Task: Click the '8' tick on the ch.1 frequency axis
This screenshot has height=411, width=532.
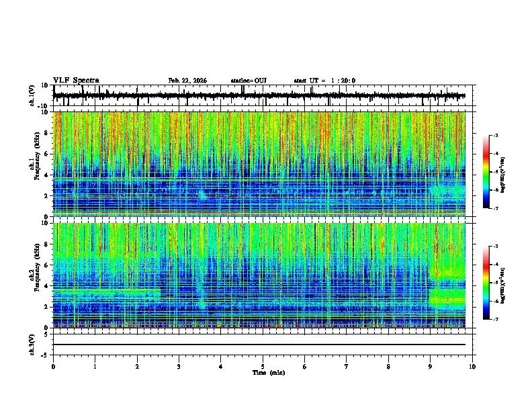Action: click(48, 133)
